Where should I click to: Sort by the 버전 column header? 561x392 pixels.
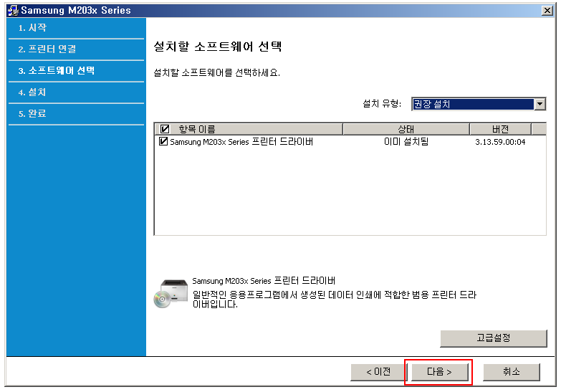click(500, 129)
